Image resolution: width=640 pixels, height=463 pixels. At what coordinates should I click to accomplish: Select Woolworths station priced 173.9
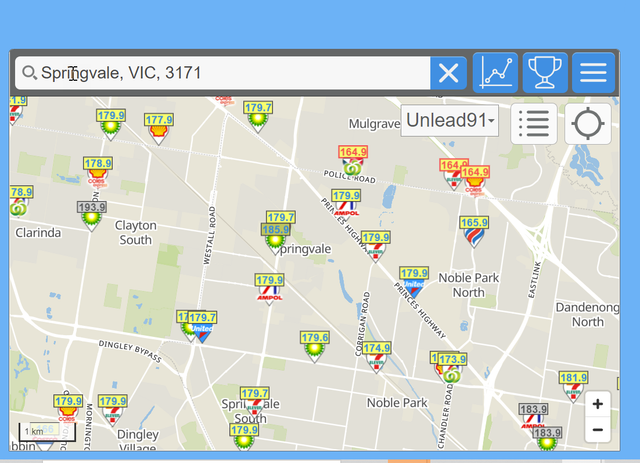[452, 368]
